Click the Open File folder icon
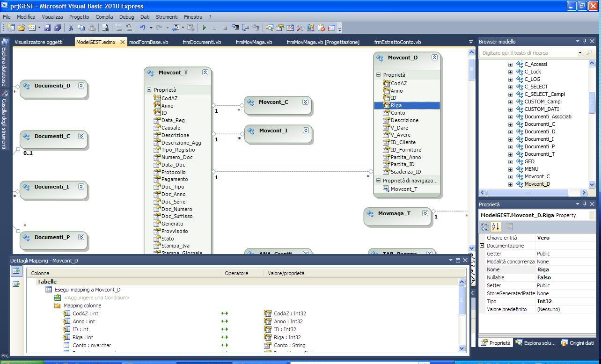The width and height of the screenshot is (601, 364). tap(22, 28)
